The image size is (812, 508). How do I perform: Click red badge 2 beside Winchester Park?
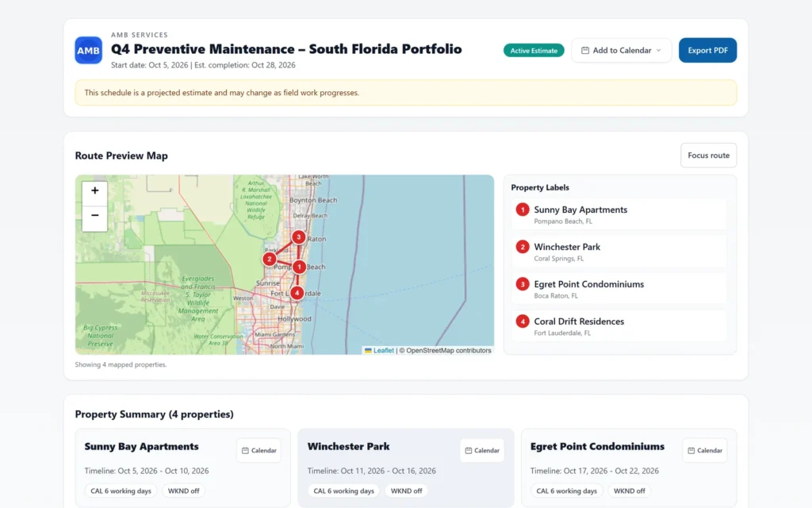click(x=523, y=247)
